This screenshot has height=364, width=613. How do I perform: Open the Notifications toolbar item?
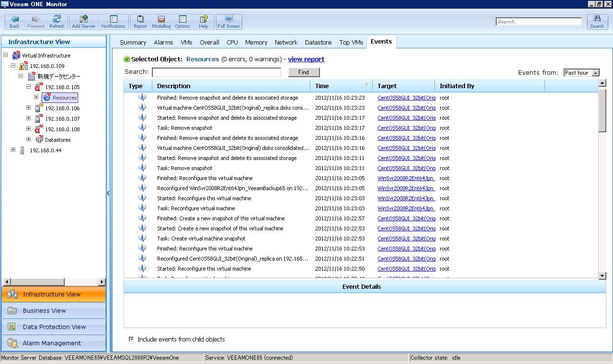(x=114, y=22)
